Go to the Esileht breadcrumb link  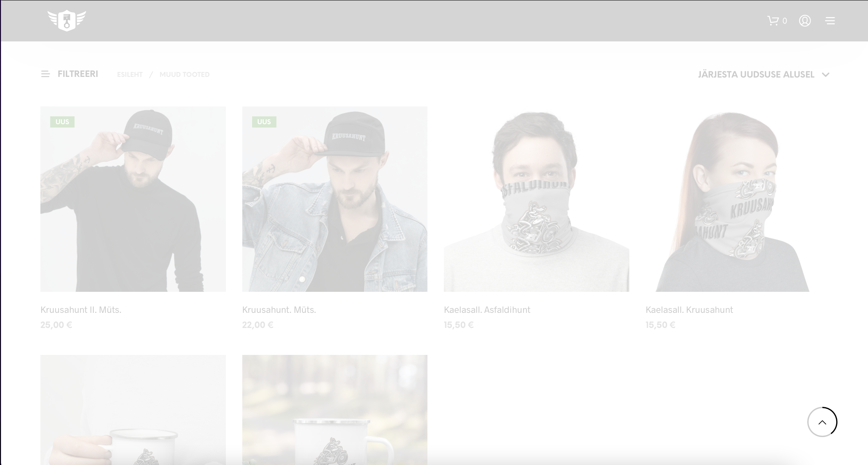pyautogui.click(x=130, y=75)
